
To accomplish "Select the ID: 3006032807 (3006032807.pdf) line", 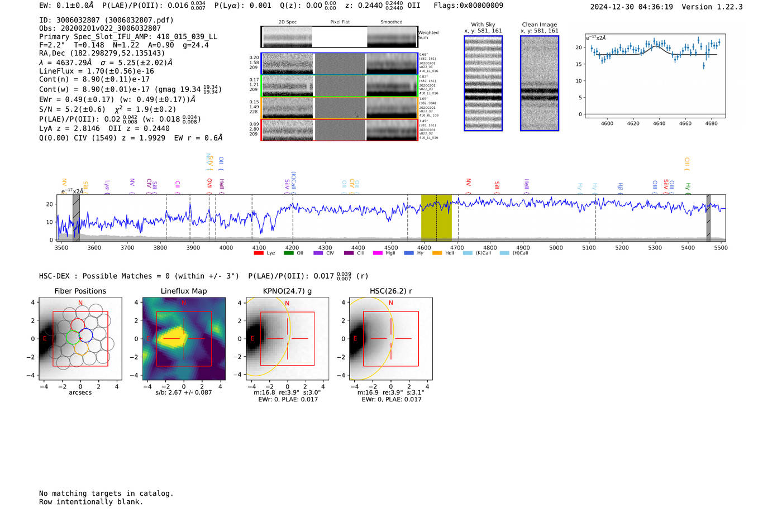I will click(x=106, y=20).
